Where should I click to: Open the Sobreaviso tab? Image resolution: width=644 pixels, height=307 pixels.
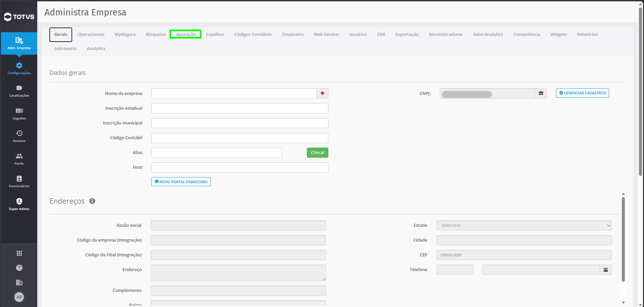tap(65, 49)
